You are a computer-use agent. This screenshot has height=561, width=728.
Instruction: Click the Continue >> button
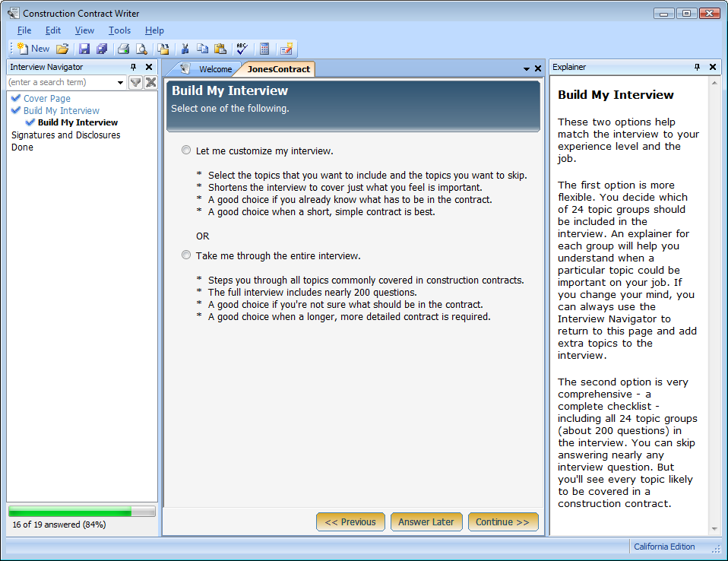point(503,522)
